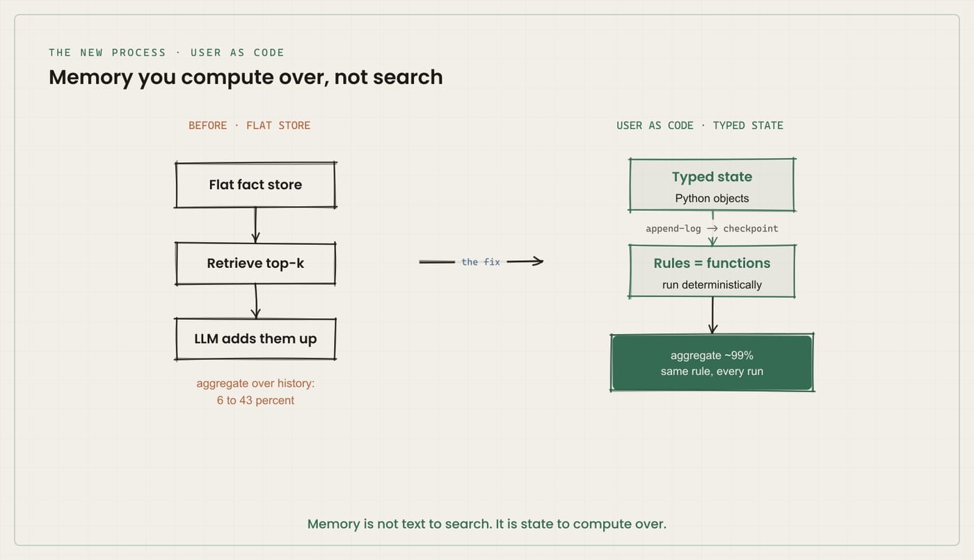The image size is (974, 560).
Task: Click the 'LLM adds them up' box
Action: 255,339
